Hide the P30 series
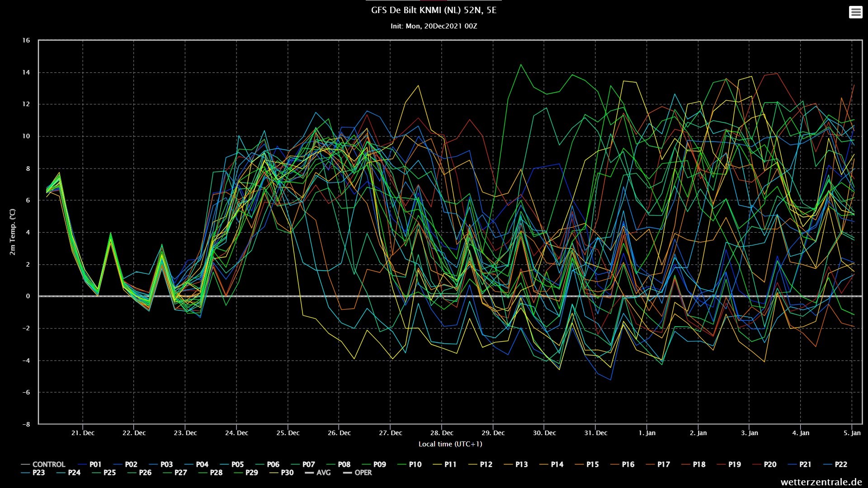This screenshot has width=868, height=488. click(x=282, y=473)
